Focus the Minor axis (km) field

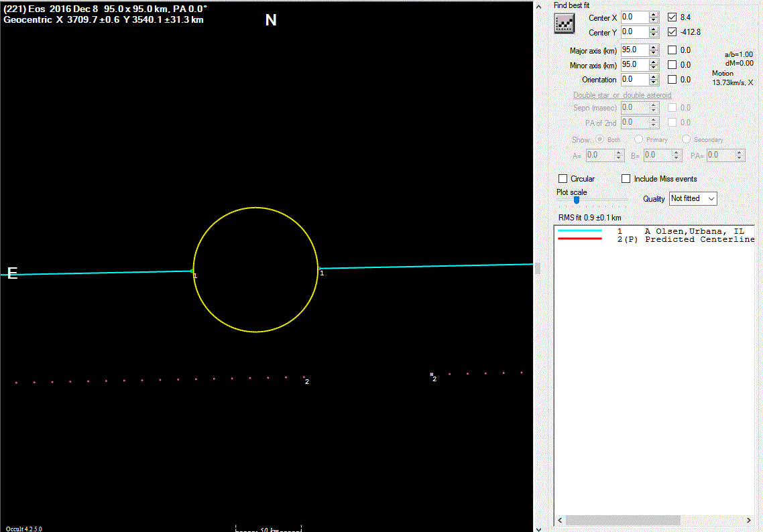coord(635,64)
